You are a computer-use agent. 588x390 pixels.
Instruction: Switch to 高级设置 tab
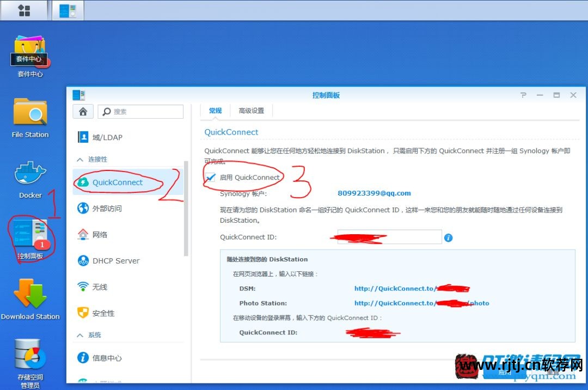(x=251, y=111)
